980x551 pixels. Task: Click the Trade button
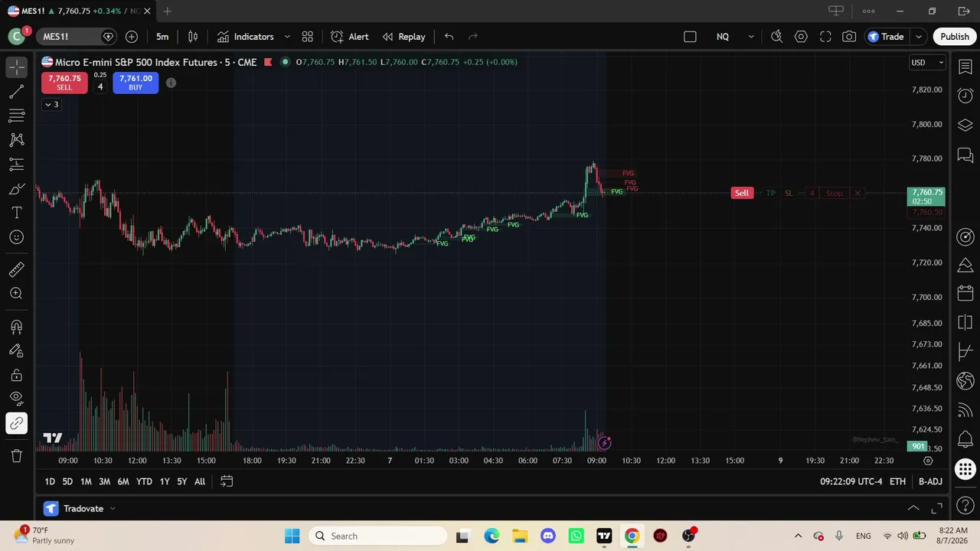(887, 37)
